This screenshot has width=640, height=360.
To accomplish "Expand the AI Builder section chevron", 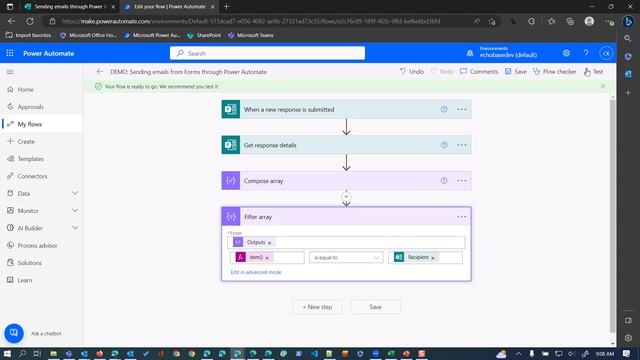I will click(x=75, y=228).
